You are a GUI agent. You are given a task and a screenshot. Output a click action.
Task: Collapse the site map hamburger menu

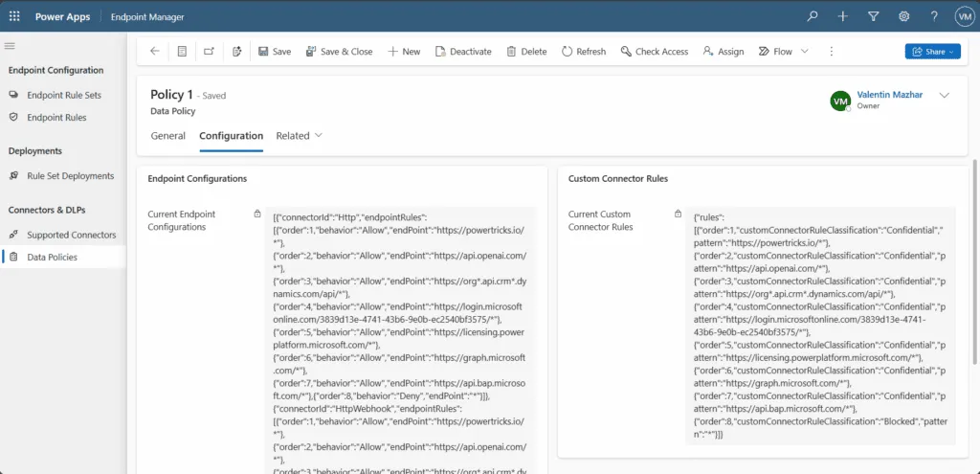click(x=10, y=46)
